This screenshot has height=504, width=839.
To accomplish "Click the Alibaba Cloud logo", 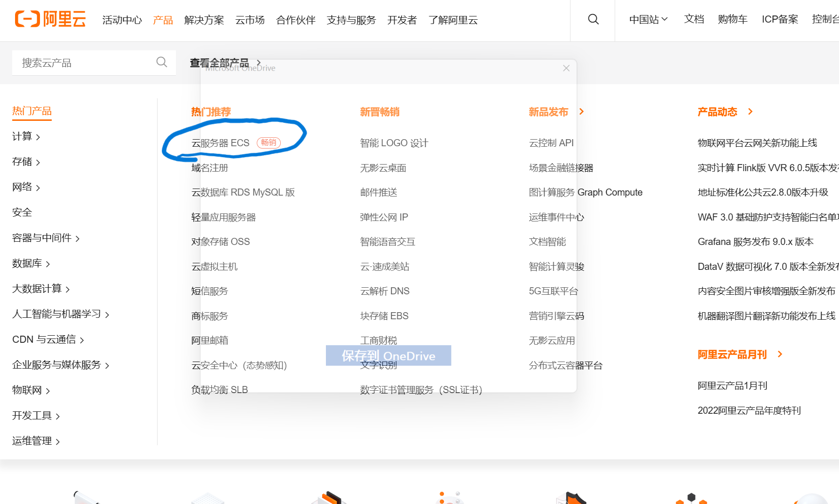I will point(50,19).
